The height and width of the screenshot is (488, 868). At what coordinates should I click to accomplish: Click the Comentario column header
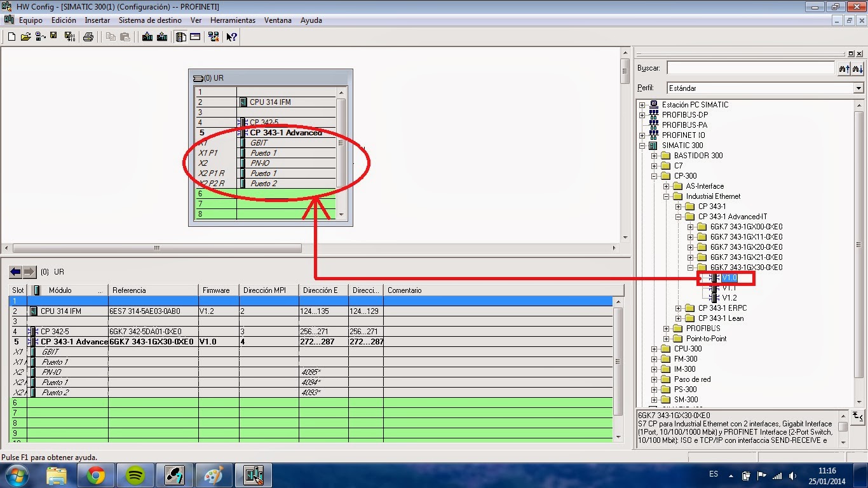coord(504,290)
